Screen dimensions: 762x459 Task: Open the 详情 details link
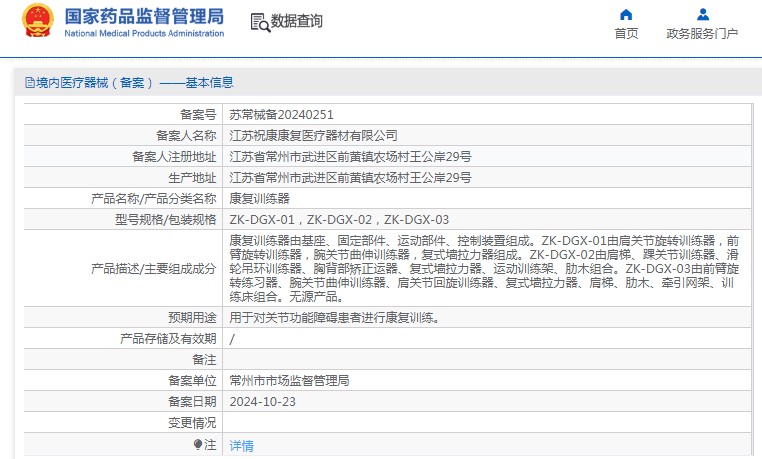(x=242, y=445)
